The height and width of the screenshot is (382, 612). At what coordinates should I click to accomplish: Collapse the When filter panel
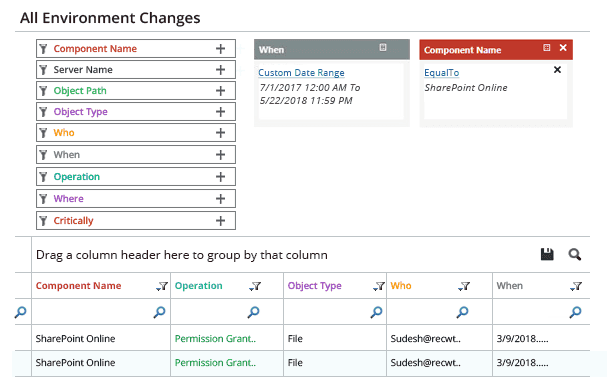(x=383, y=47)
